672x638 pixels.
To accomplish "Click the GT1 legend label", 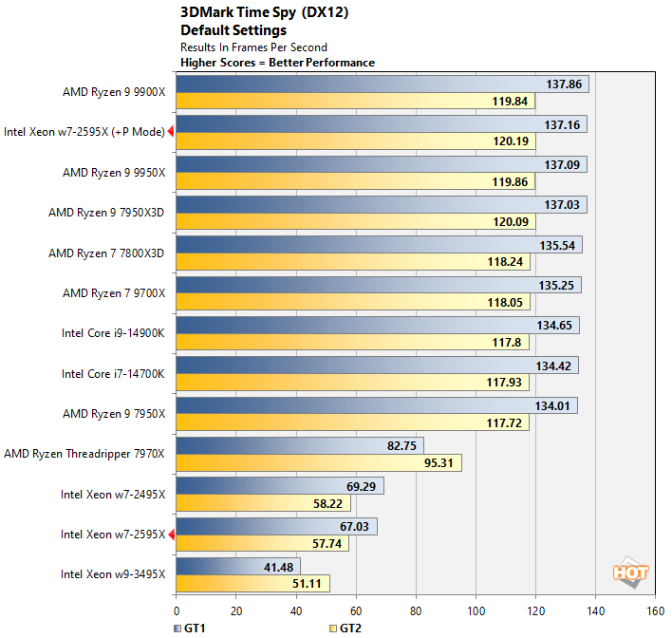I will (195, 629).
